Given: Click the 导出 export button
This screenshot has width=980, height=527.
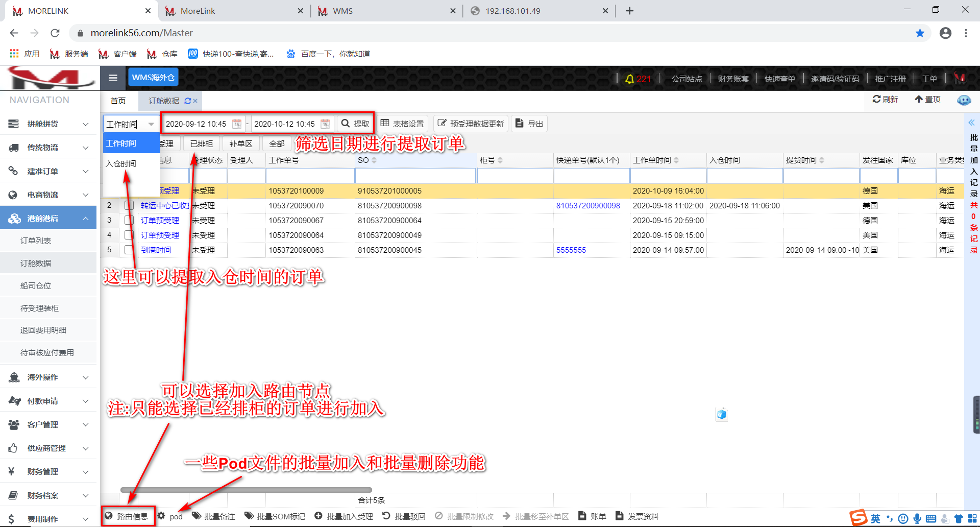Looking at the screenshot, I should (x=529, y=124).
